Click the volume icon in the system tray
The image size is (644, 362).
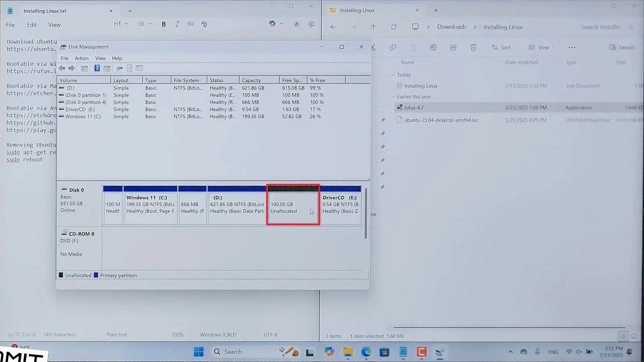(579, 352)
